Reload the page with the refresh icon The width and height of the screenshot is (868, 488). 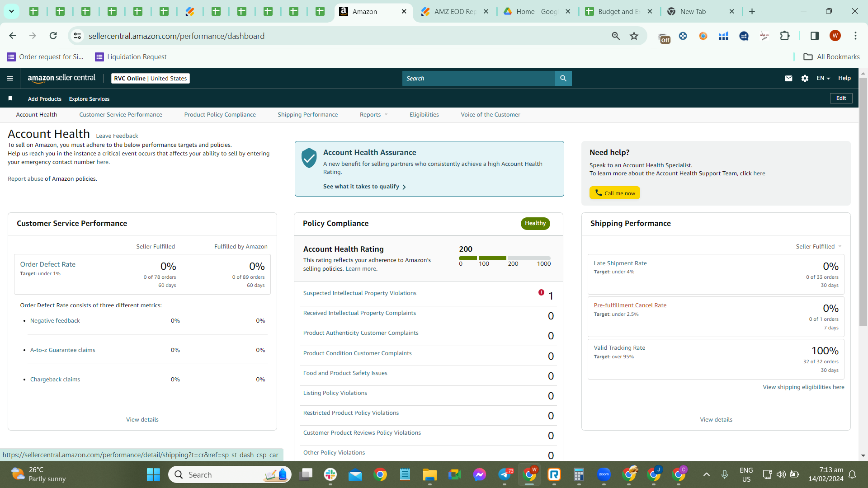(53, 36)
